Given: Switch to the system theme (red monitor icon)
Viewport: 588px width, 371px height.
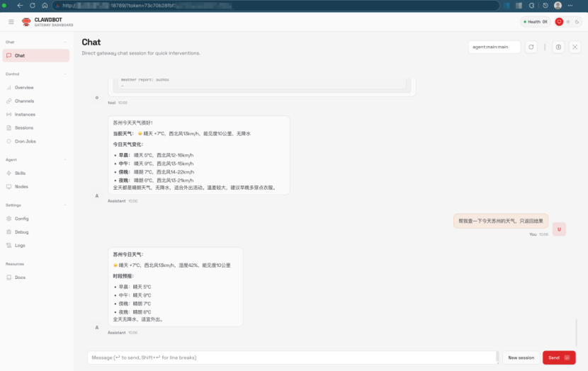Looking at the screenshot, I should click(x=559, y=22).
